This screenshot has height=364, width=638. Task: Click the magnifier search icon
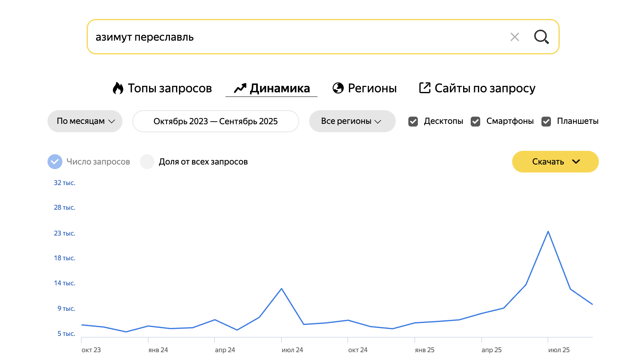[541, 37]
